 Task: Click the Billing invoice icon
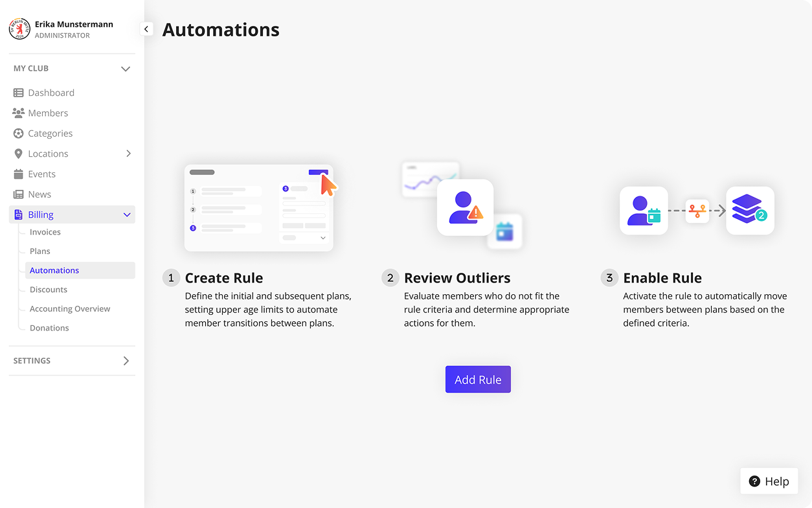[x=18, y=214]
